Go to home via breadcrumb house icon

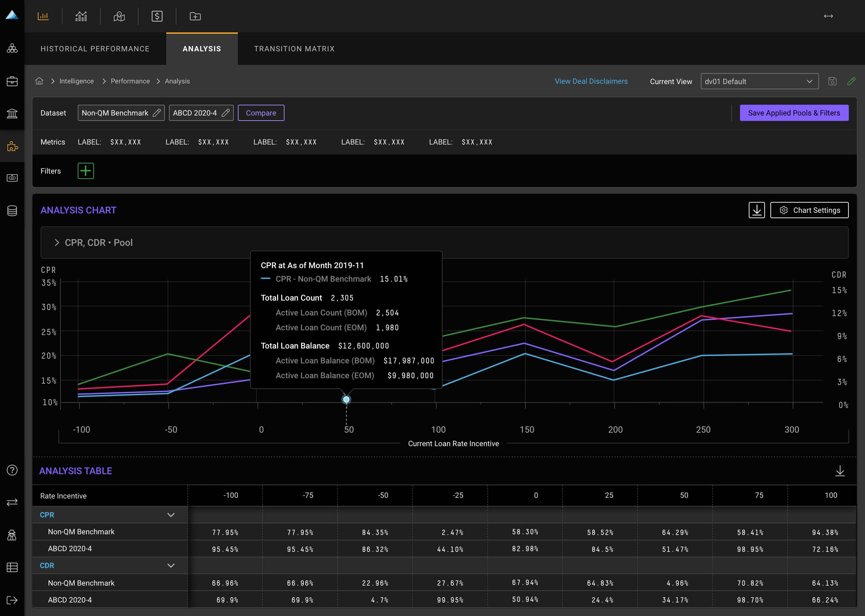click(39, 81)
